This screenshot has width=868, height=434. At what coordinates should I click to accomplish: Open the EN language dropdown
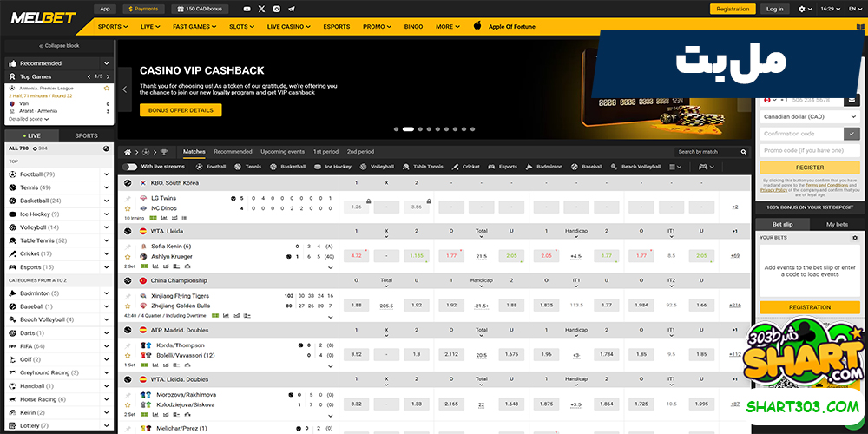[x=855, y=9]
